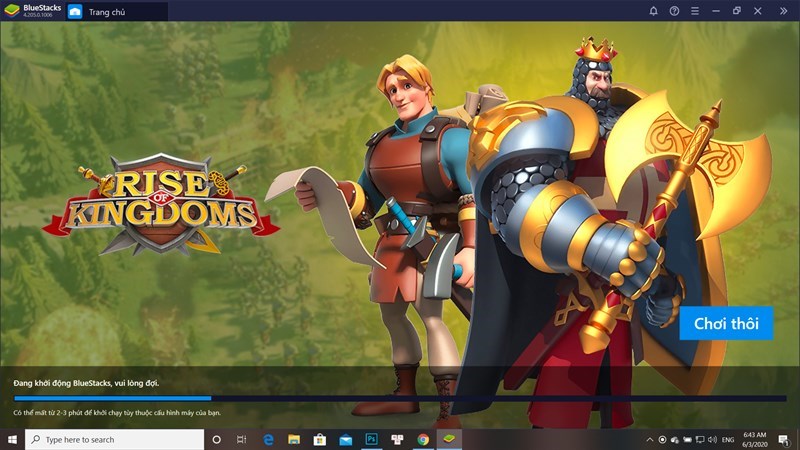Click 'Có thể mất từ 2-3 phút' hint text
800x450 pixels.
click(x=117, y=412)
